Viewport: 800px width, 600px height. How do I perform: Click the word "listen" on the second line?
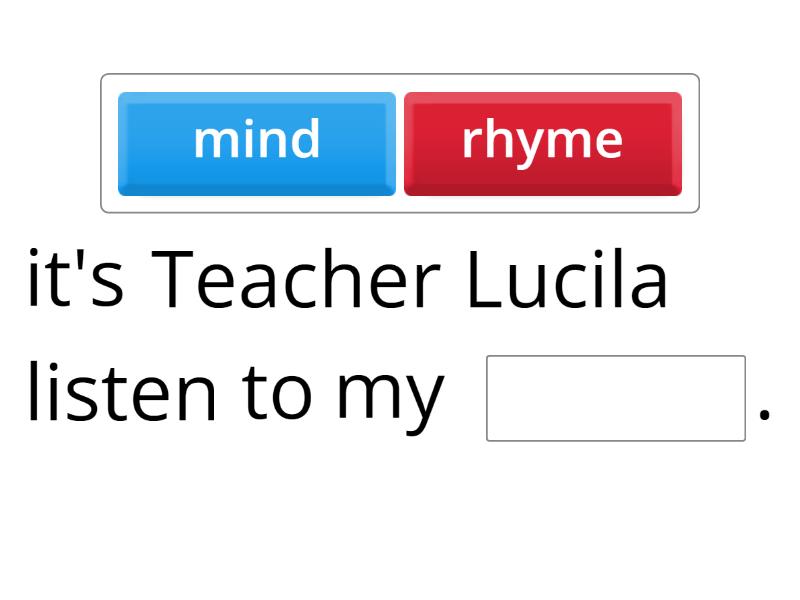[121, 392]
